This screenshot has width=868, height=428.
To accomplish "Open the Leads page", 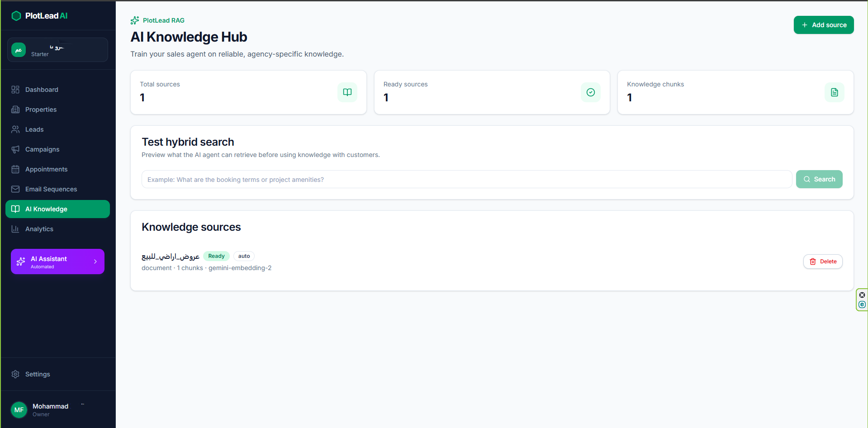I will pyautogui.click(x=57, y=129).
